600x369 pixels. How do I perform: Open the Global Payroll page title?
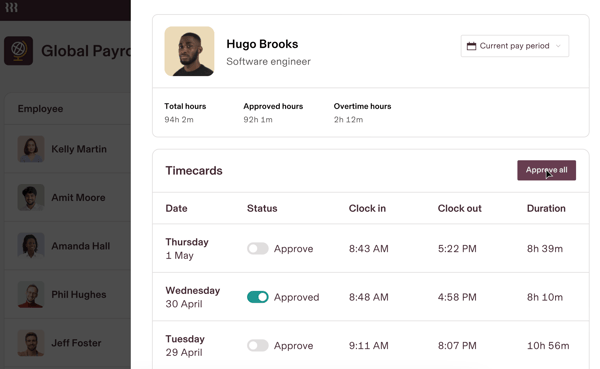click(x=86, y=51)
